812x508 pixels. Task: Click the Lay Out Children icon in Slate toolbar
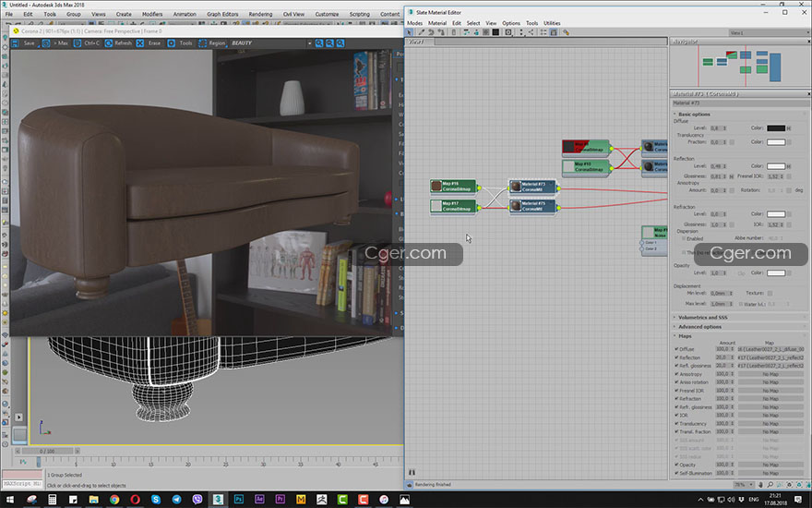(x=531, y=32)
